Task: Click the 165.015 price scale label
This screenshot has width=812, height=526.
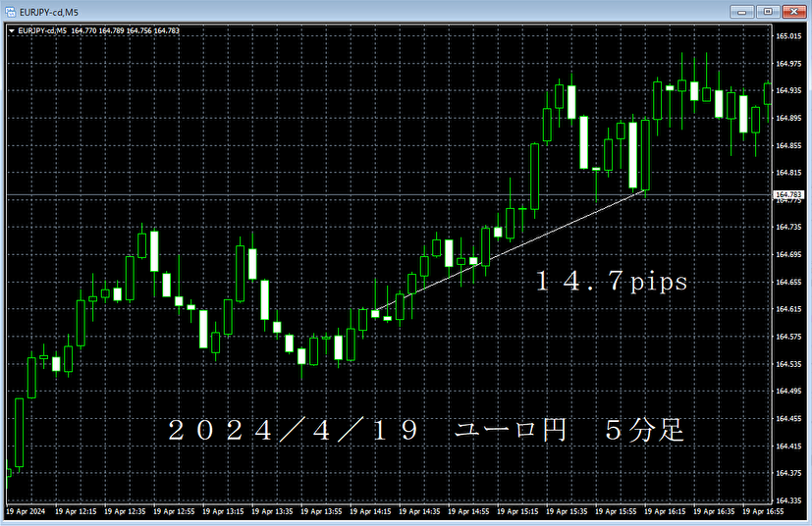Action: [788, 35]
